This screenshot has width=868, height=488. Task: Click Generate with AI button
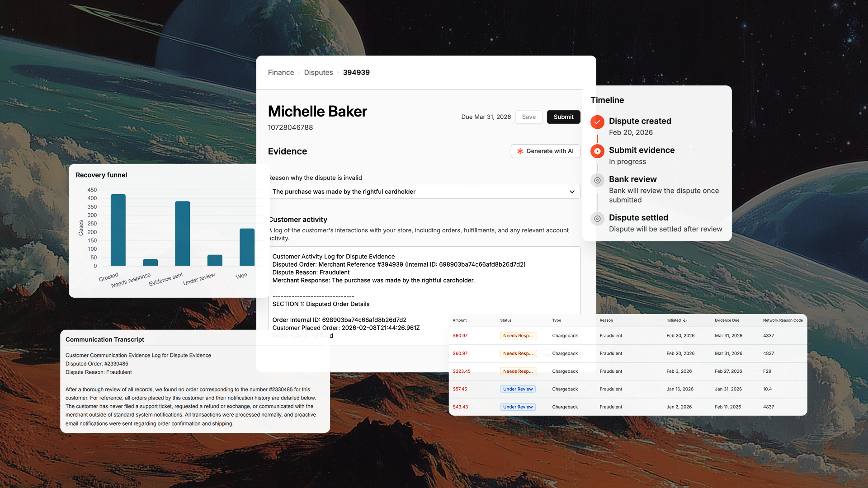coord(545,151)
